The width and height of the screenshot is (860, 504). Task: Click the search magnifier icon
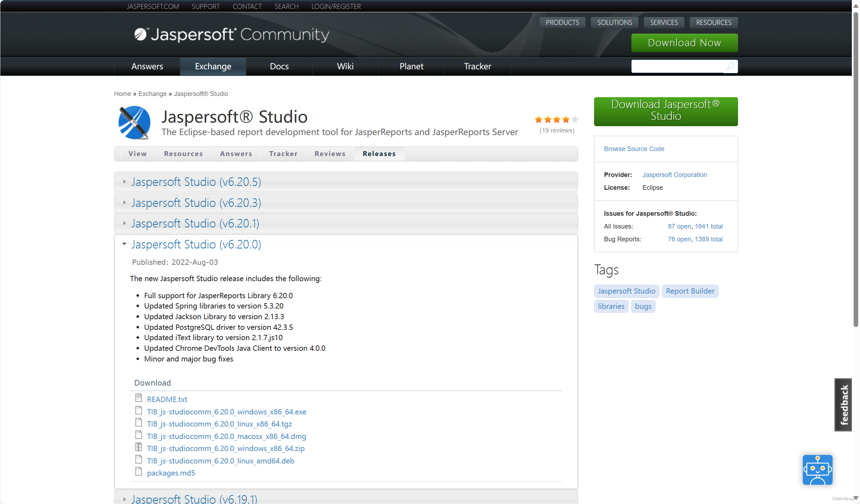[730, 66]
